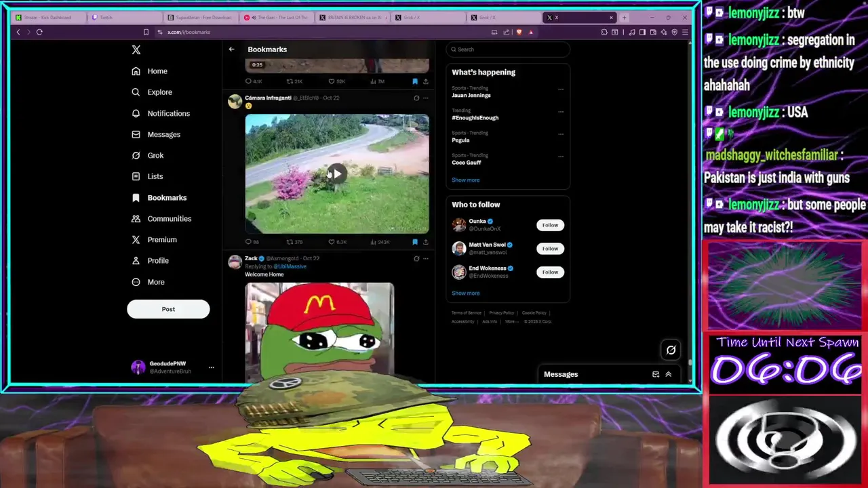Image resolution: width=868 pixels, height=488 pixels.
Task: Open the browser hamburger menu
Action: [x=685, y=32]
